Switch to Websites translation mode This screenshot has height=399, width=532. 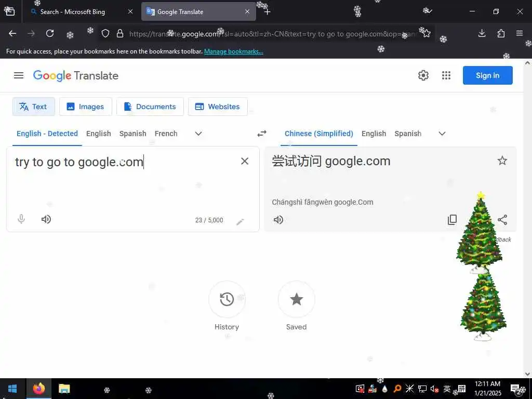click(218, 107)
